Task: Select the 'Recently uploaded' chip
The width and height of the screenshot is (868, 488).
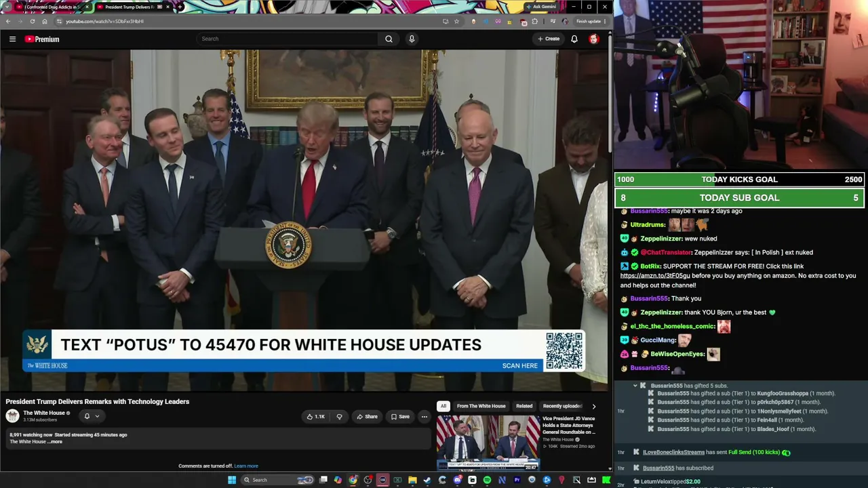Action: click(x=562, y=406)
